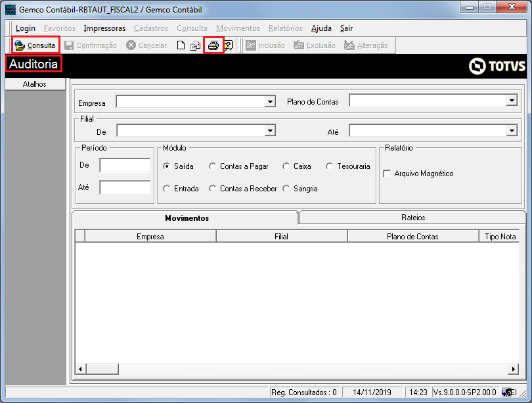Click the Período De date field
This screenshot has width=532, height=403.
125,166
